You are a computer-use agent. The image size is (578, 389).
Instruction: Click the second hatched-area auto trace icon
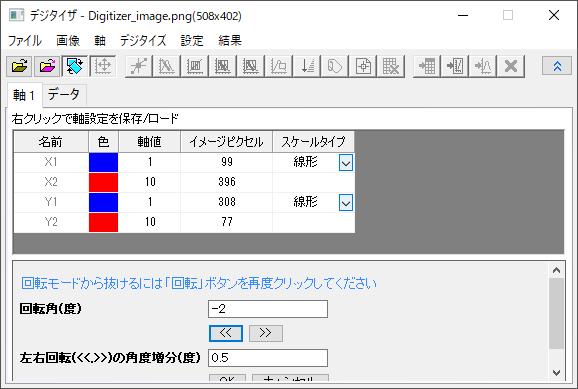(251, 67)
